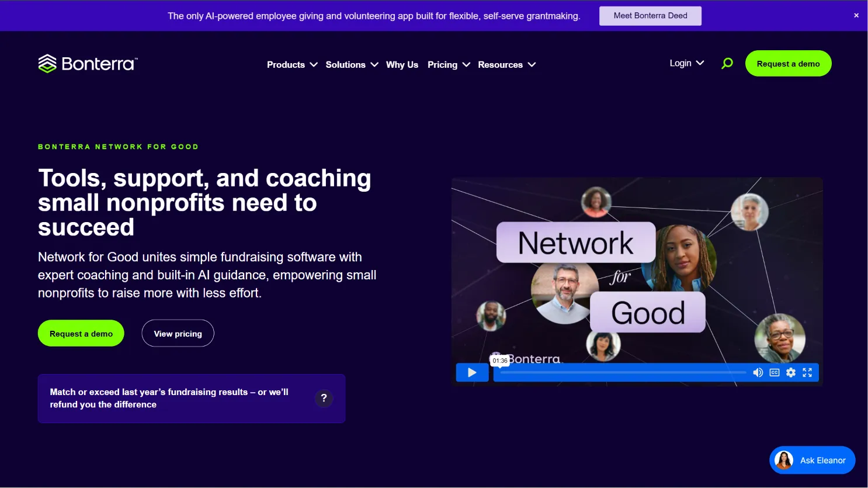Open video settings gear
The image size is (868, 488).
(791, 372)
